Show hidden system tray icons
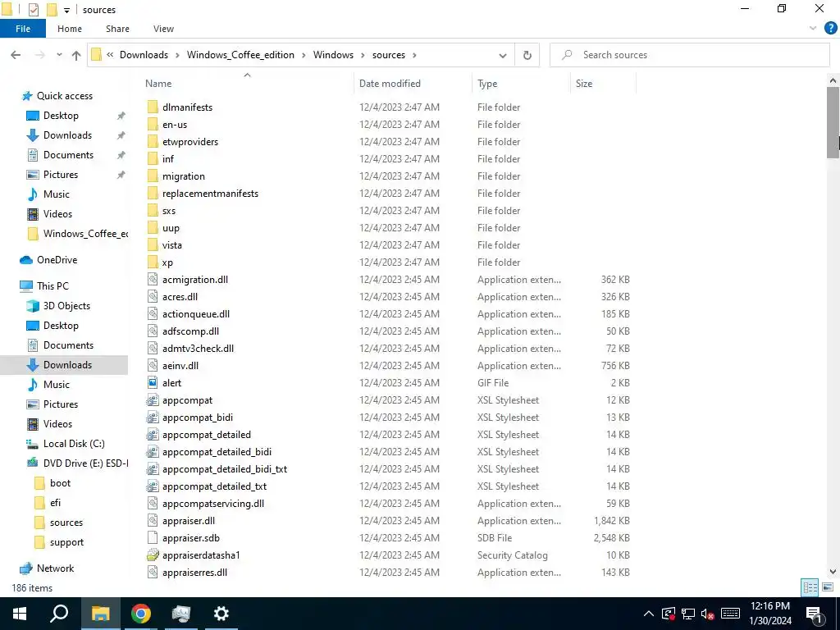The width and height of the screenshot is (840, 630). [648, 614]
